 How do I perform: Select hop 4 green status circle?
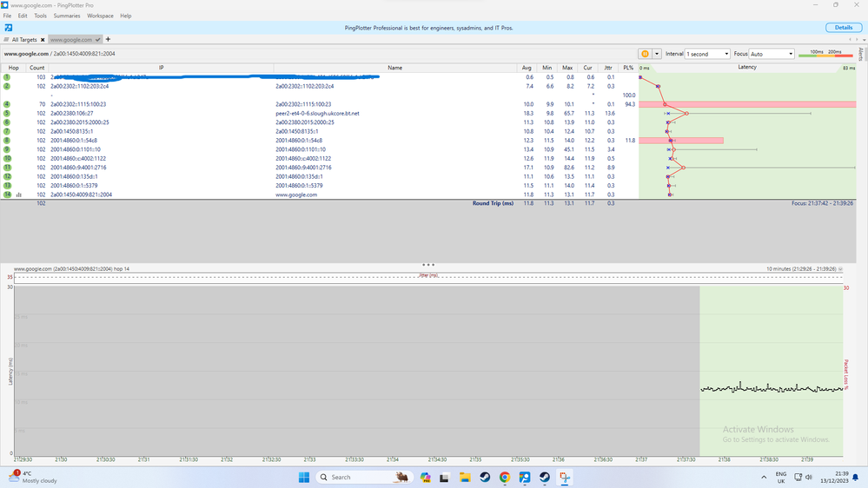pyautogui.click(x=7, y=104)
